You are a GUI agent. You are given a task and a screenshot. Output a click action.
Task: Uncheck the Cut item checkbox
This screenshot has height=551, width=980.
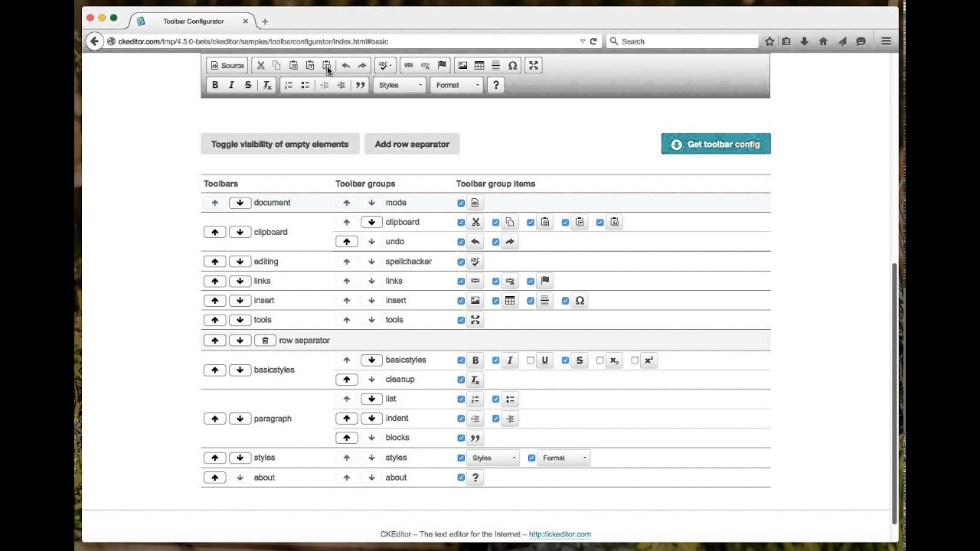point(461,223)
